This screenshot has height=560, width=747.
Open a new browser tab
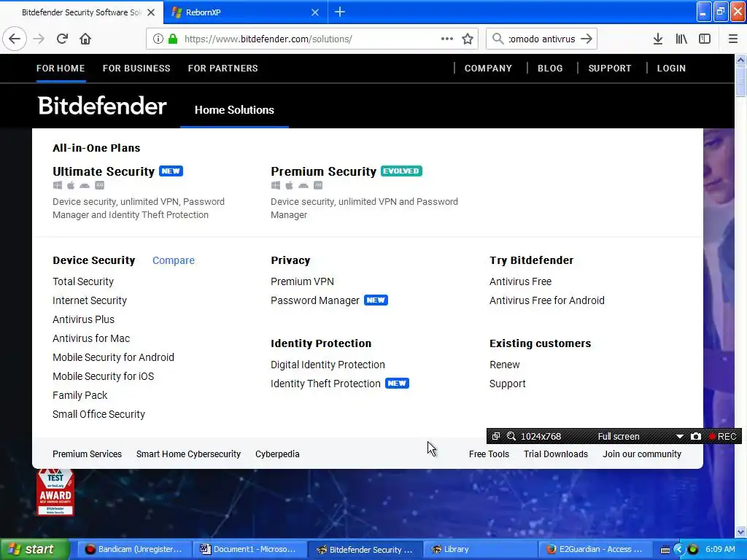[x=340, y=12]
